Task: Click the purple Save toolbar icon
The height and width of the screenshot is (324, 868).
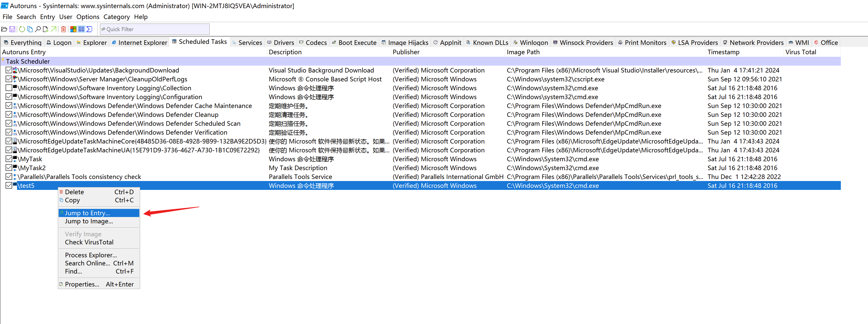Action: 12,29
